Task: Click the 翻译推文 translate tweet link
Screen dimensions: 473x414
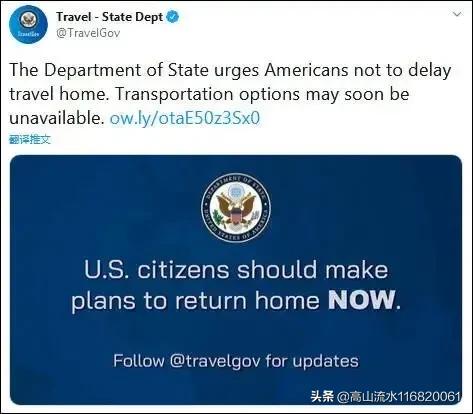Action: point(30,139)
